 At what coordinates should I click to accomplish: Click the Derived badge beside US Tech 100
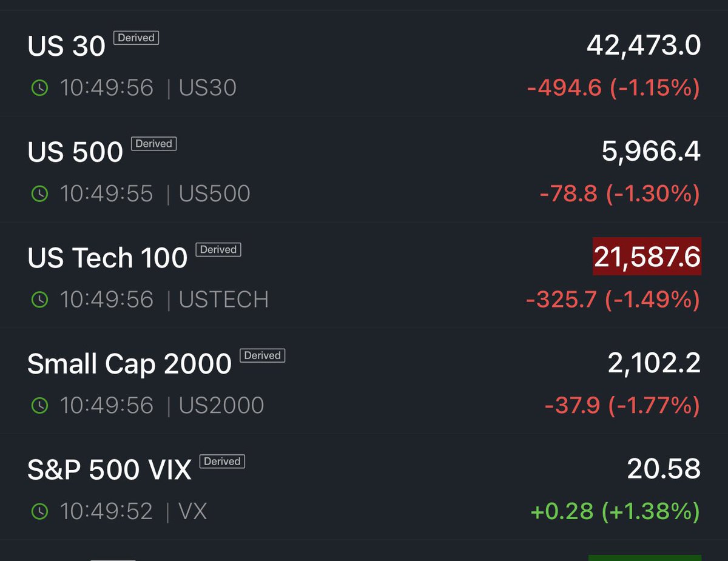coord(218,249)
